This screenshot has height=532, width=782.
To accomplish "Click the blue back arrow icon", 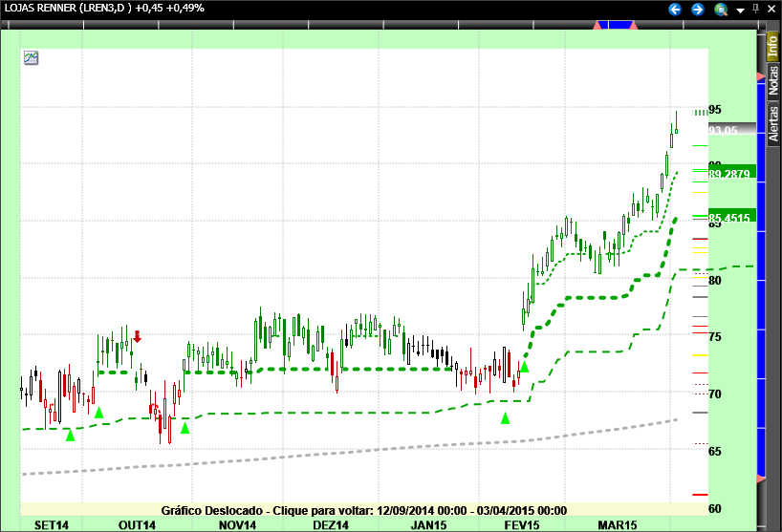I will tap(675, 9).
